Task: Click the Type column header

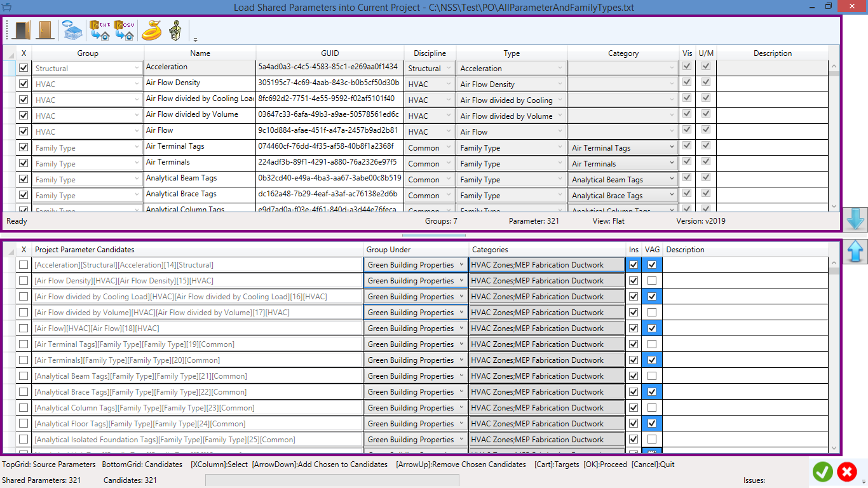Action: click(x=512, y=53)
